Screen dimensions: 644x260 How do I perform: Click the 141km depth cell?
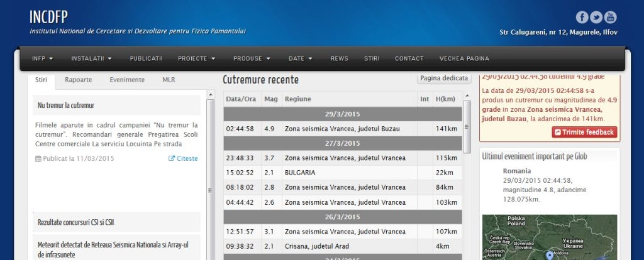(447, 129)
